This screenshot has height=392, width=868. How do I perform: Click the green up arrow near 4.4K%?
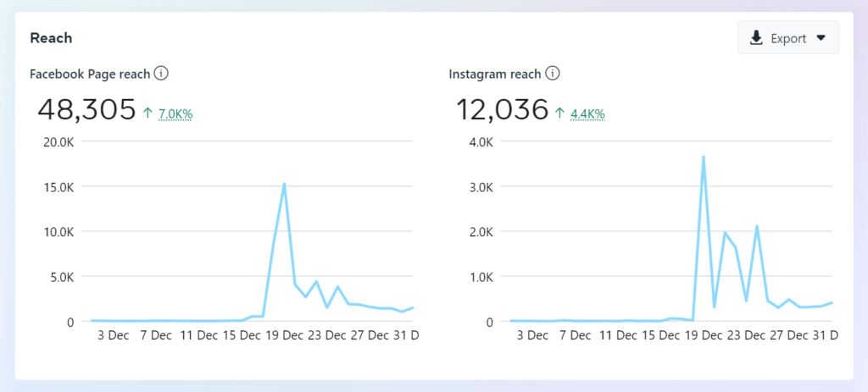(x=559, y=114)
